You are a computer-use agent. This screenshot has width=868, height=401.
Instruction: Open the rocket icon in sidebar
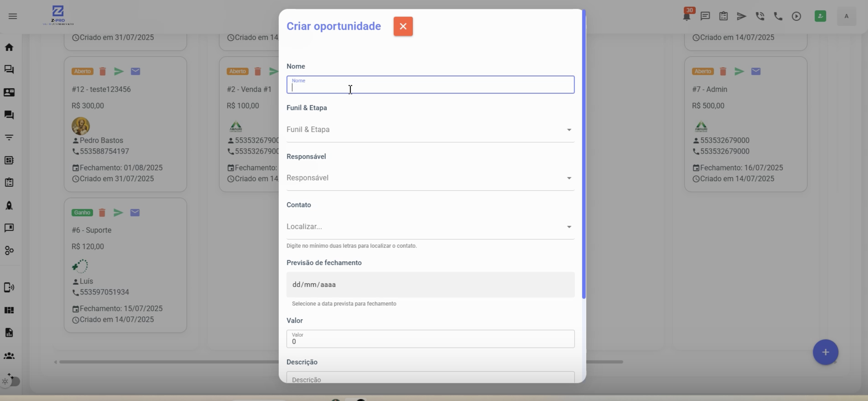pyautogui.click(x=9, y=205)
